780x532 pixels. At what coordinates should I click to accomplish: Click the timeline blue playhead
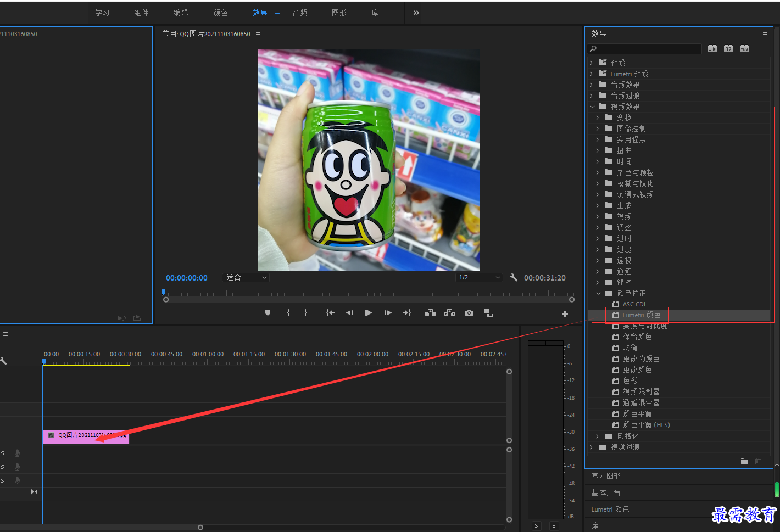44,361
